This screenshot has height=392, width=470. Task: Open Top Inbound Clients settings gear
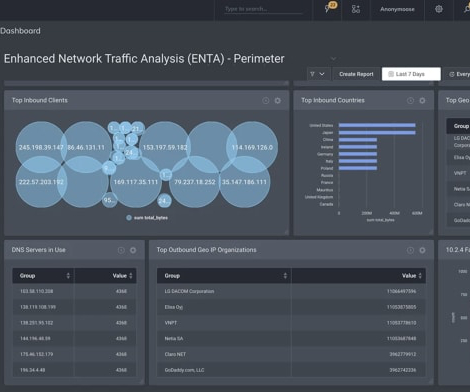pos(278,100)
